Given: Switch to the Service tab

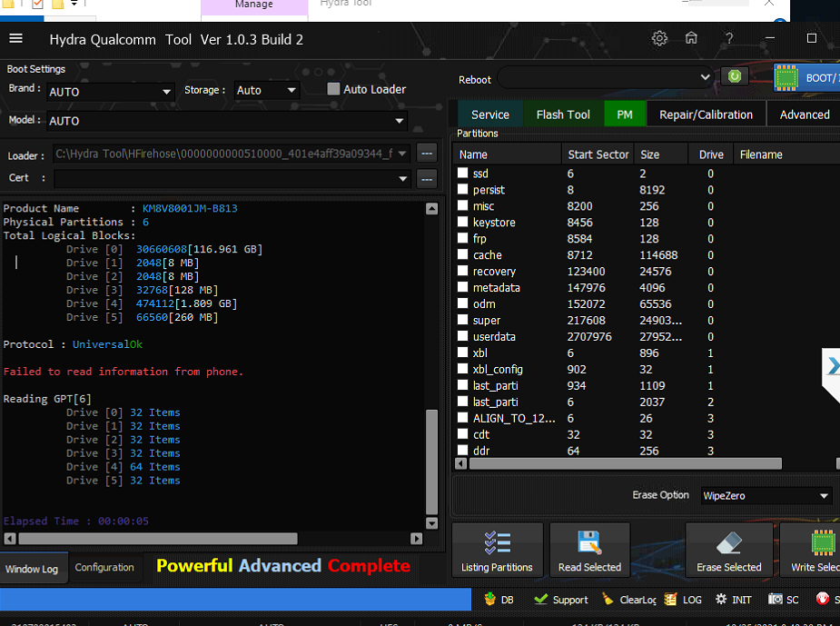Looking at the screenshot, I should [490, 114].
